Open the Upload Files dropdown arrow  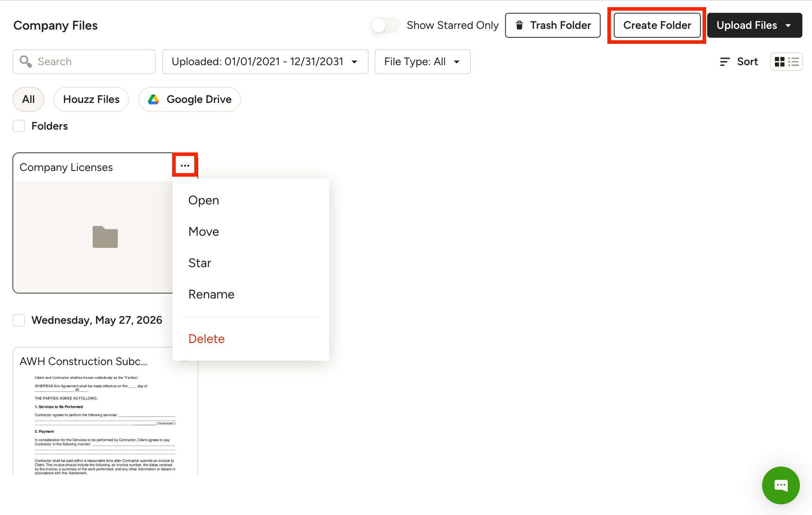[788, 26]
